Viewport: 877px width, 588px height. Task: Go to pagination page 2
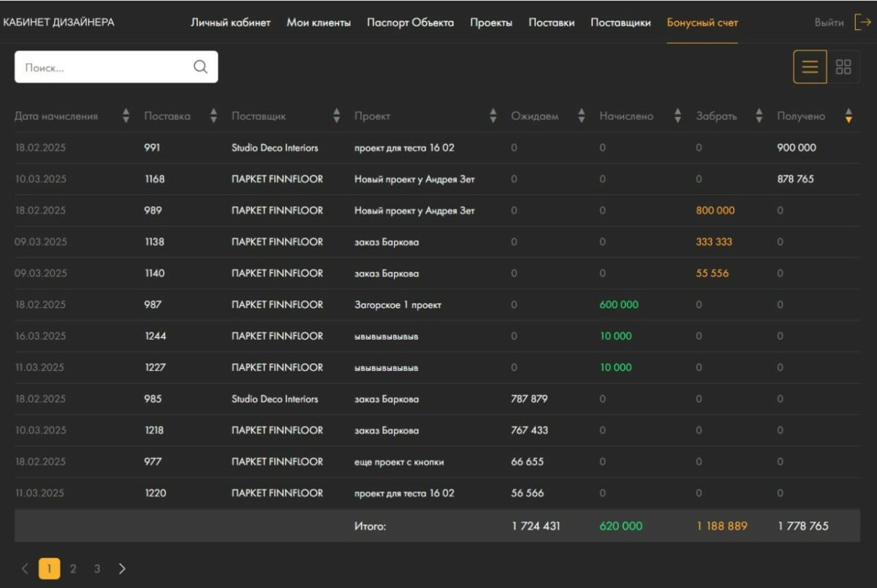pyautogui.click(x=73, y=568)
